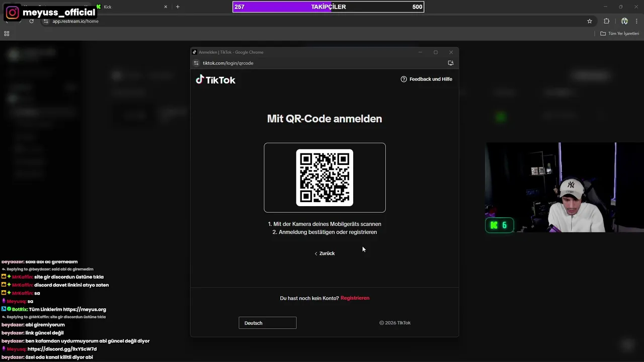Click chat message 'abi giremiyorum'
Viewport: 644px width, 362px height.
coord(45,325)
